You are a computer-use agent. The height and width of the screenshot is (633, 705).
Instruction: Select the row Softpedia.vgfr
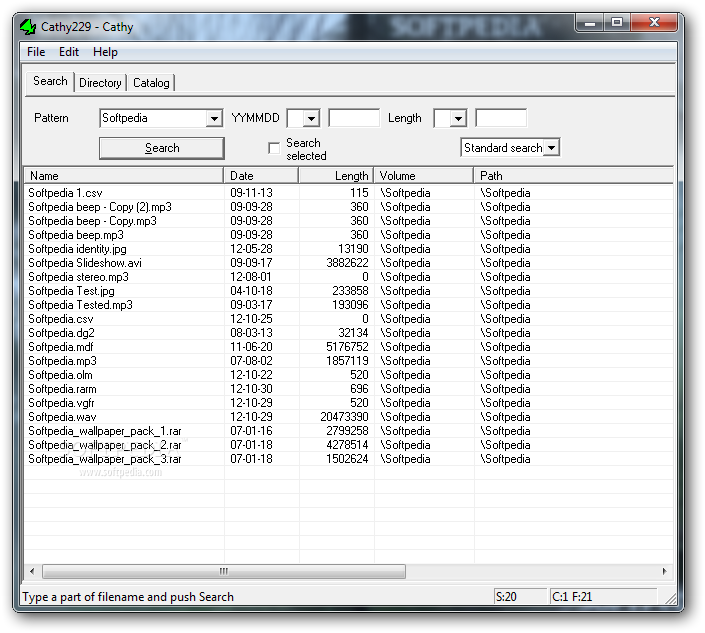tap(349, 402)
